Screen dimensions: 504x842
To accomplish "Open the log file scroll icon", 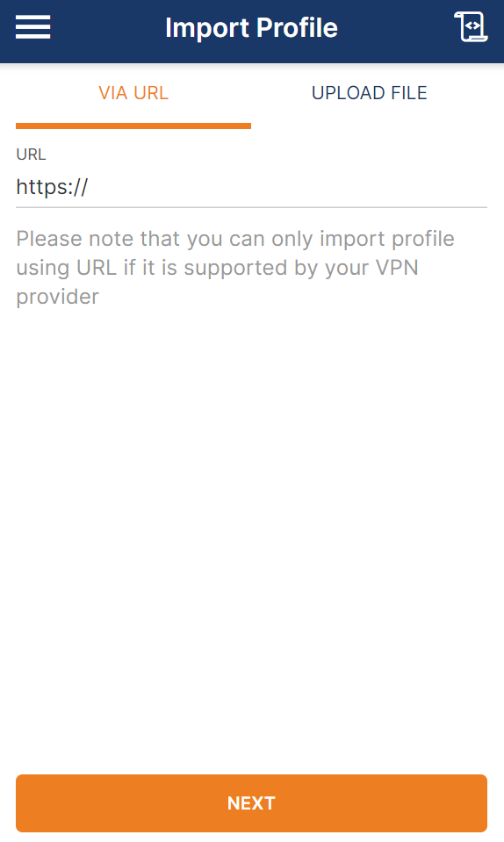I will coord(471,26).
